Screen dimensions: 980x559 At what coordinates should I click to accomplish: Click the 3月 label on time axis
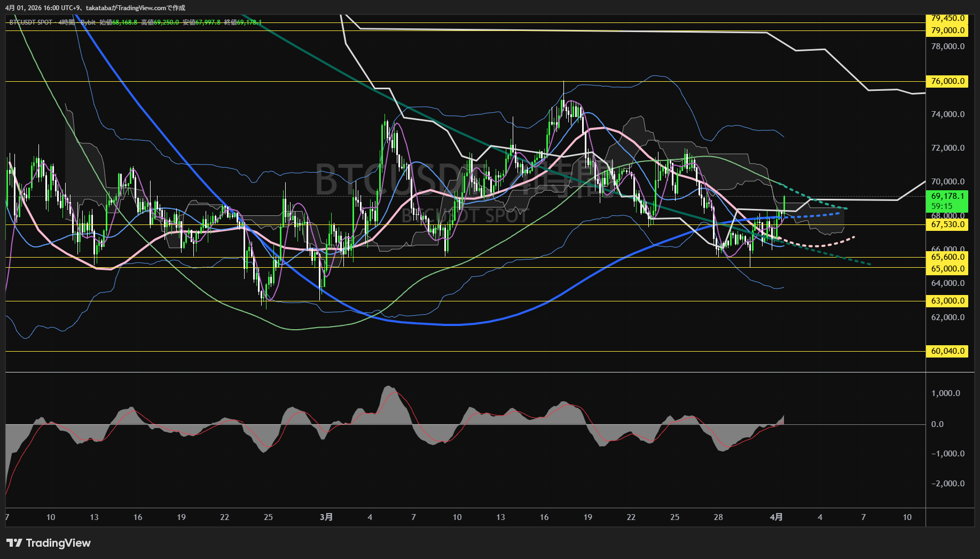[326, 517]
